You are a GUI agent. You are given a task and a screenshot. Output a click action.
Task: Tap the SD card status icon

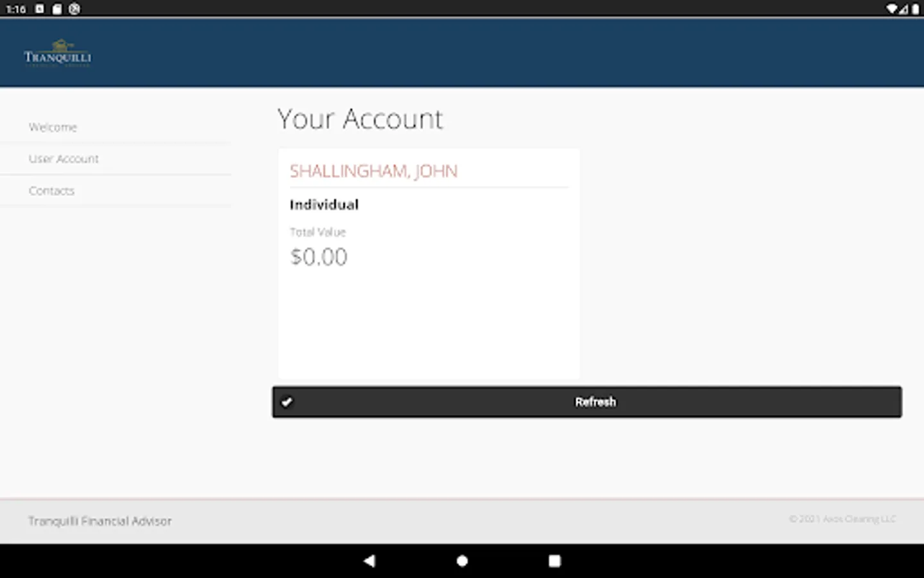[x=57, y=9]
